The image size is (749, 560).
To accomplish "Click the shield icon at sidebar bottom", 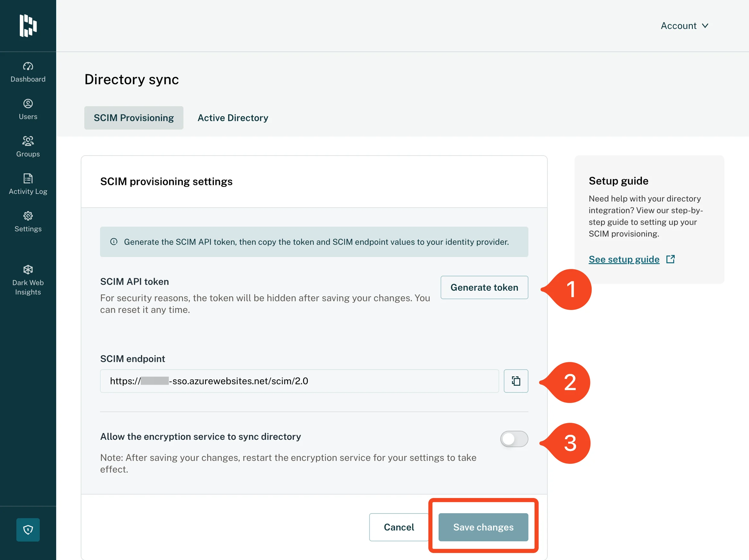I will pos(28,529).
